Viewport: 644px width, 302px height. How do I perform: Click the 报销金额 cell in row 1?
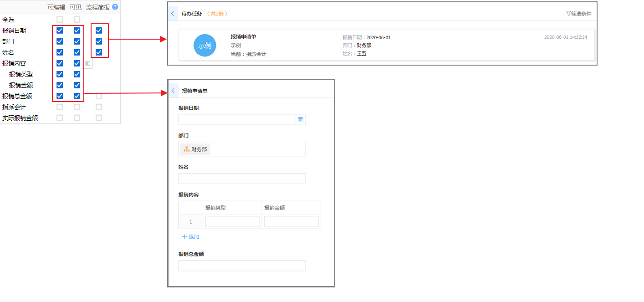click(291, 222)
